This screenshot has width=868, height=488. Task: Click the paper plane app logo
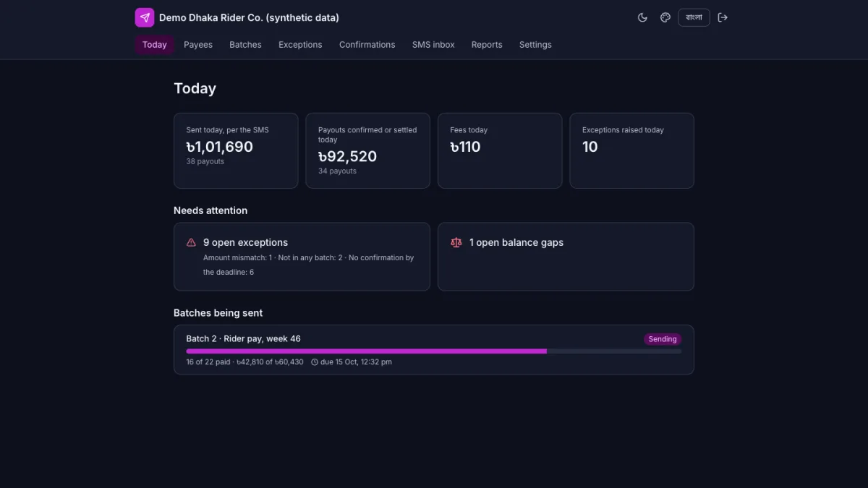point(145,17)
